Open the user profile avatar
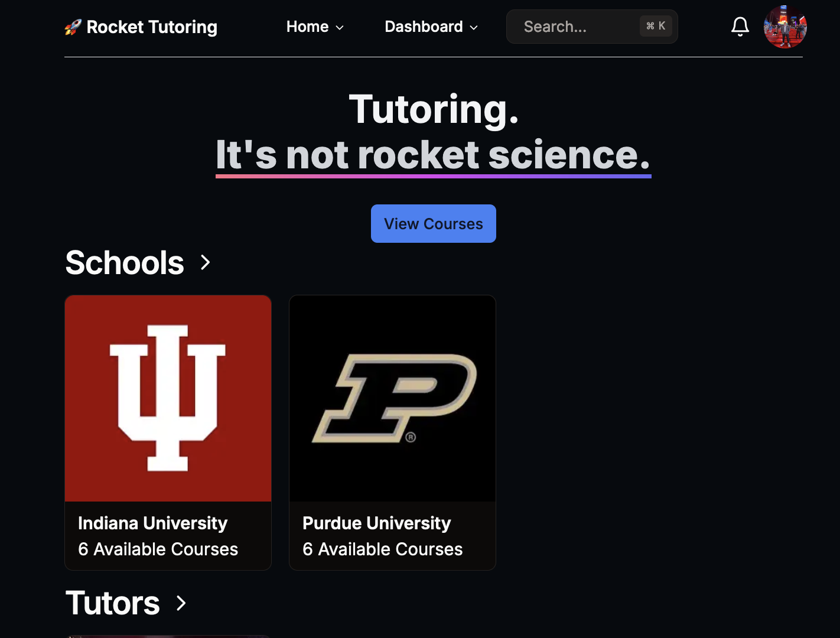Screen dimensions: 840x638 [785, 27]
